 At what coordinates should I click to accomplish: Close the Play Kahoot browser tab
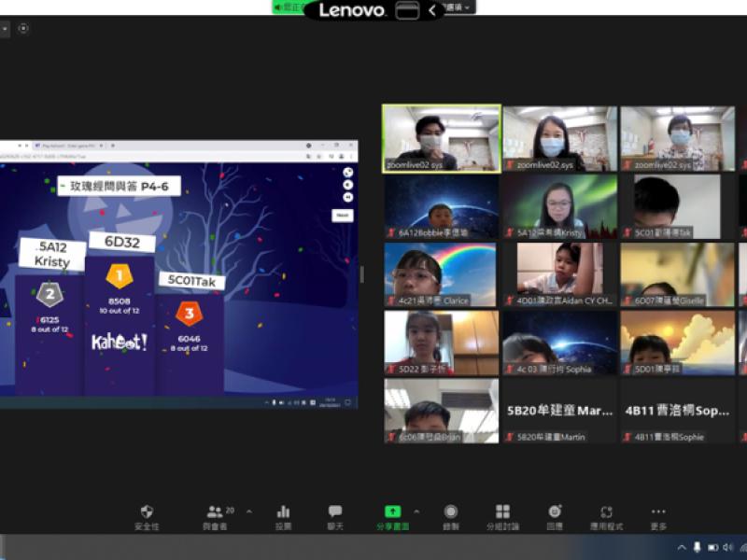(x=101, y=146)
